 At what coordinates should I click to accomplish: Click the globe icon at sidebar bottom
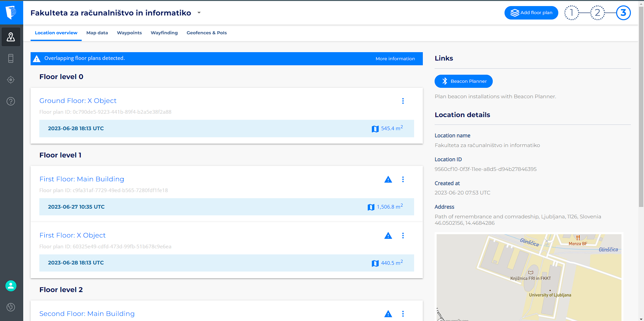[x=11, y=307]
